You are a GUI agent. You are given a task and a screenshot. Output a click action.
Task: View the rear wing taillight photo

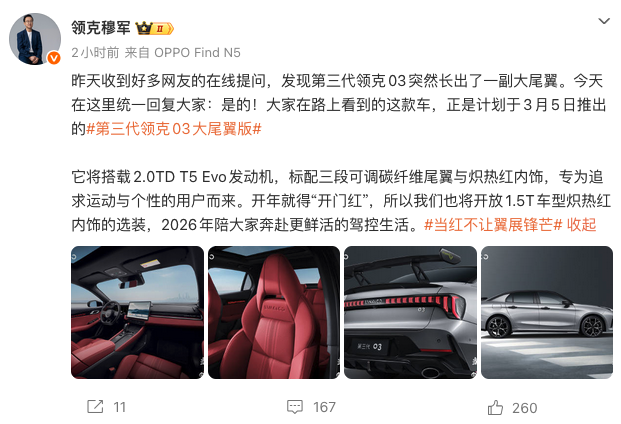tap(410, 312)
